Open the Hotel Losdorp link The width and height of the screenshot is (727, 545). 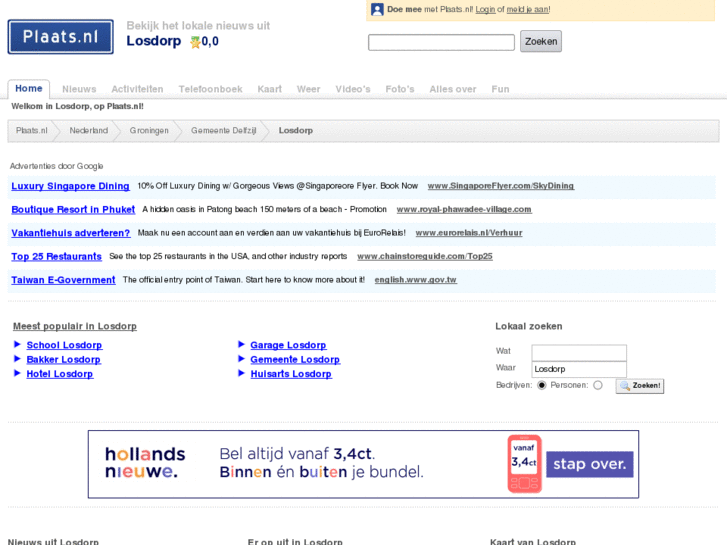tap(60, 374)
